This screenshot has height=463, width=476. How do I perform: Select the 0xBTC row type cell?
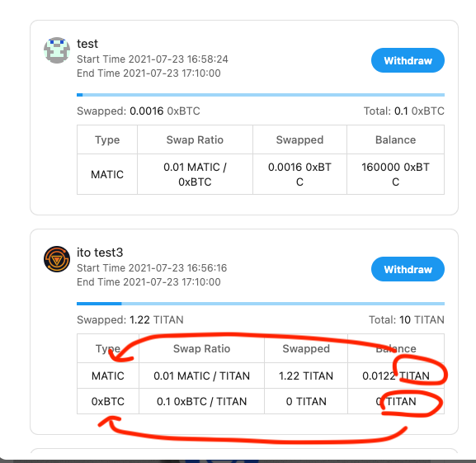tap(108, 401)
